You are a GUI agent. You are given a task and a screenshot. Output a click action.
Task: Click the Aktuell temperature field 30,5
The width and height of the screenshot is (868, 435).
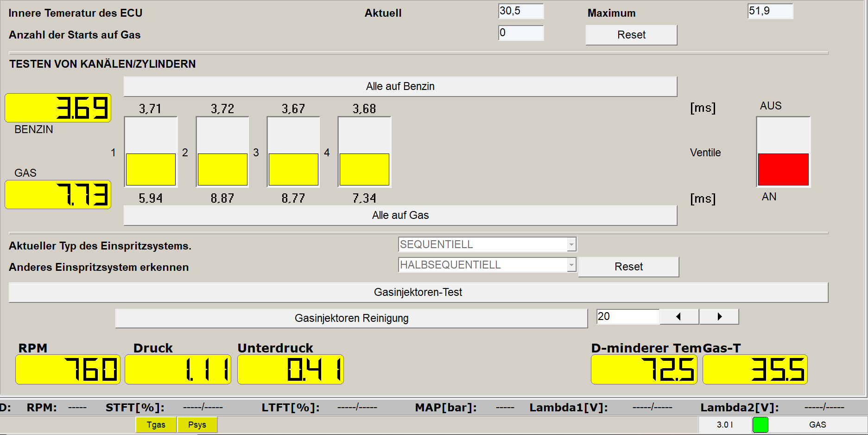click(x=521, y=11)
